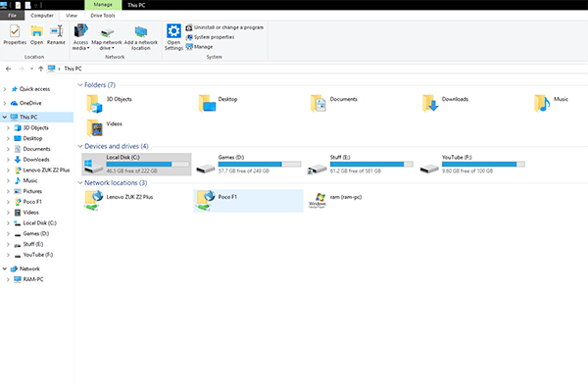Switch to the File tab
The width and height of the screenshot is (588, 387).
point(13,16)
